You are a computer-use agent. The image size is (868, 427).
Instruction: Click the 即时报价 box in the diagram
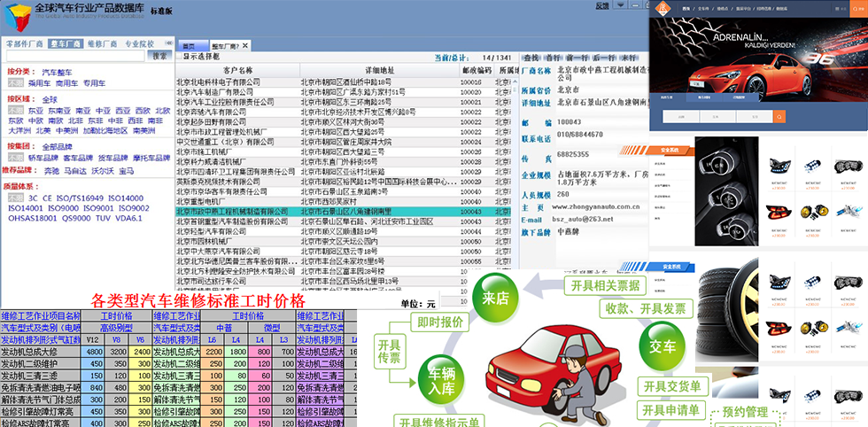click(439, 322)
